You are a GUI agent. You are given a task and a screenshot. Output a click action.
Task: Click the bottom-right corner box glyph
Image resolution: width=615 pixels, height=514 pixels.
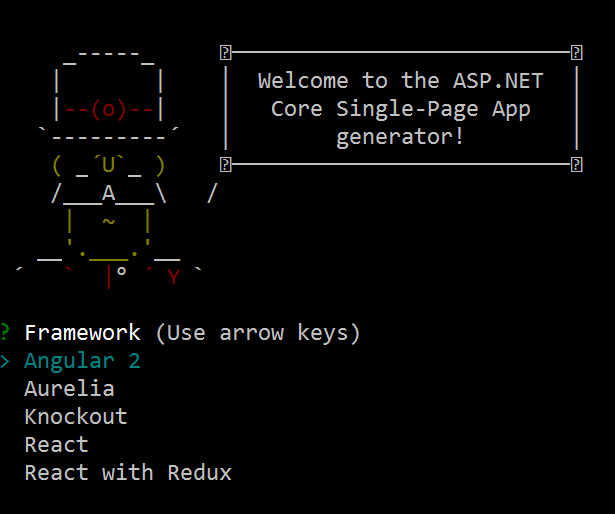click(x=576, y=164)
